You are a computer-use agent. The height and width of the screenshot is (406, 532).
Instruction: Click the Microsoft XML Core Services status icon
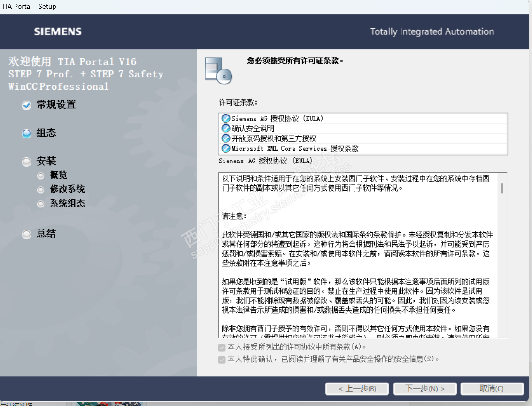tap(226, 148)
